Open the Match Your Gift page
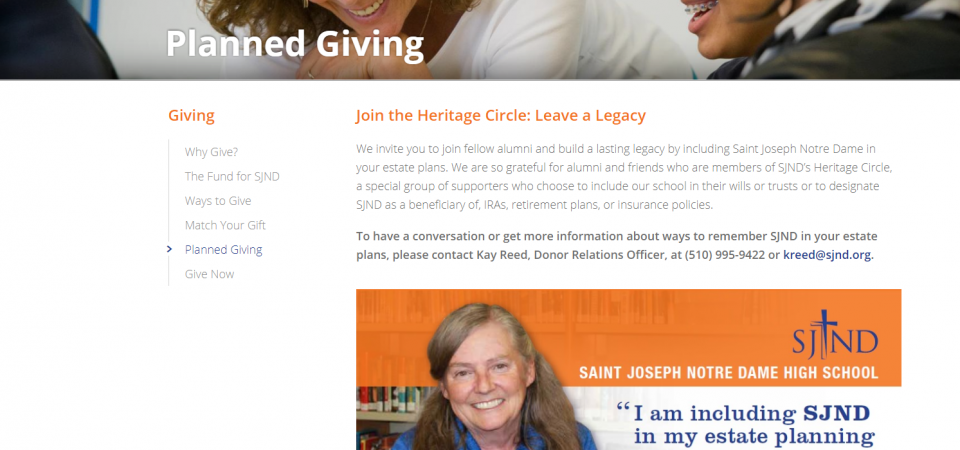The image size is (960, 450). (x=225, y=225)
